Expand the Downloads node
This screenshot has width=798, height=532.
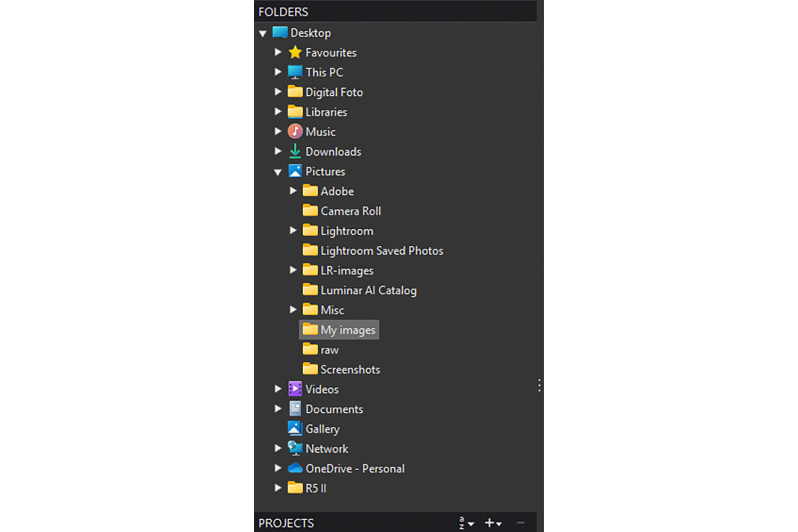[x=278, y=151]
